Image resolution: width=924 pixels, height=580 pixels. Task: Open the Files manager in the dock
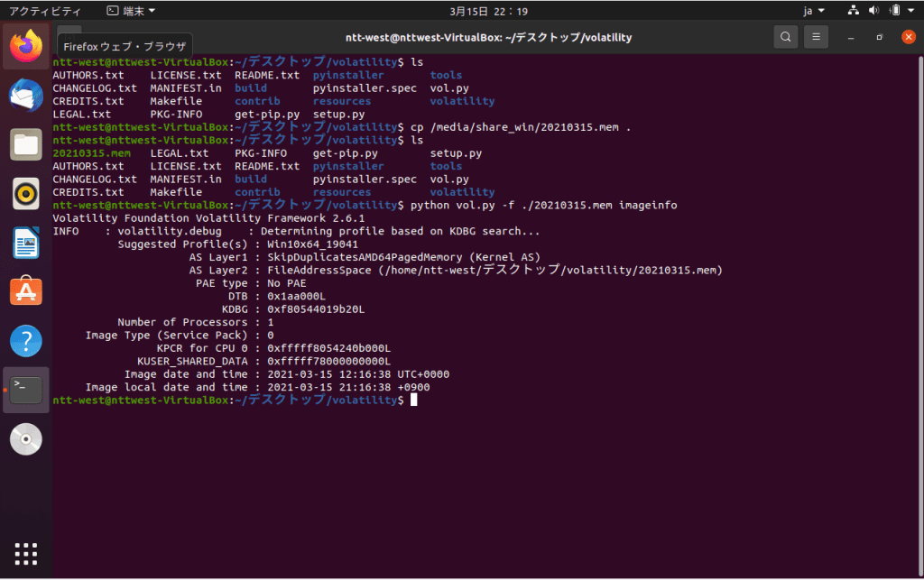(x=26, y=144)
